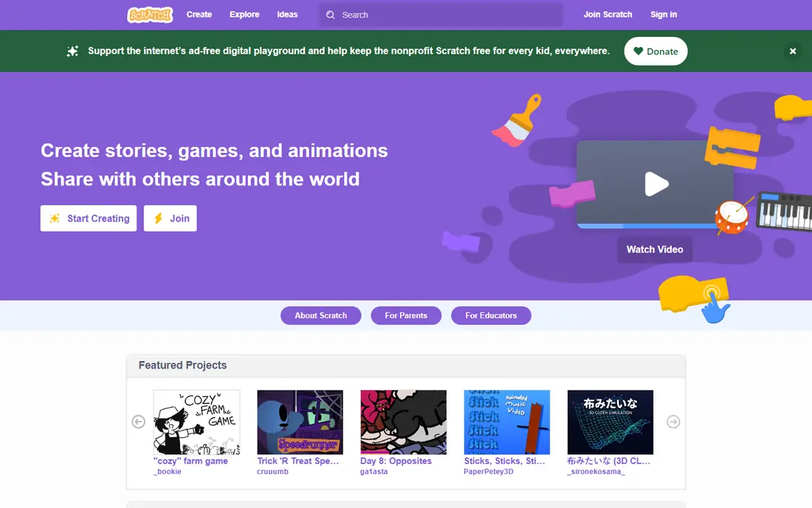
Task: Open the 3D cloth simulation thumbnail
Action: (610, 422)
